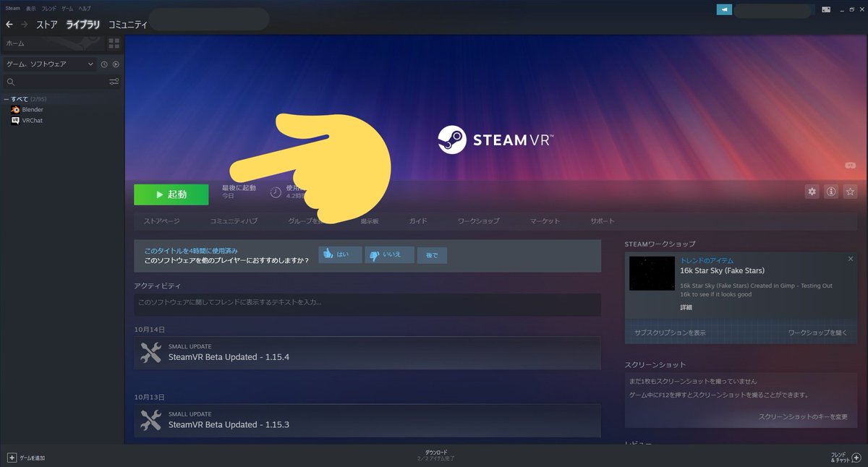868x467 pixels.
Task: Open the ゲーム、ソフトウェア filter dropdown
Action: coord(49,64)
